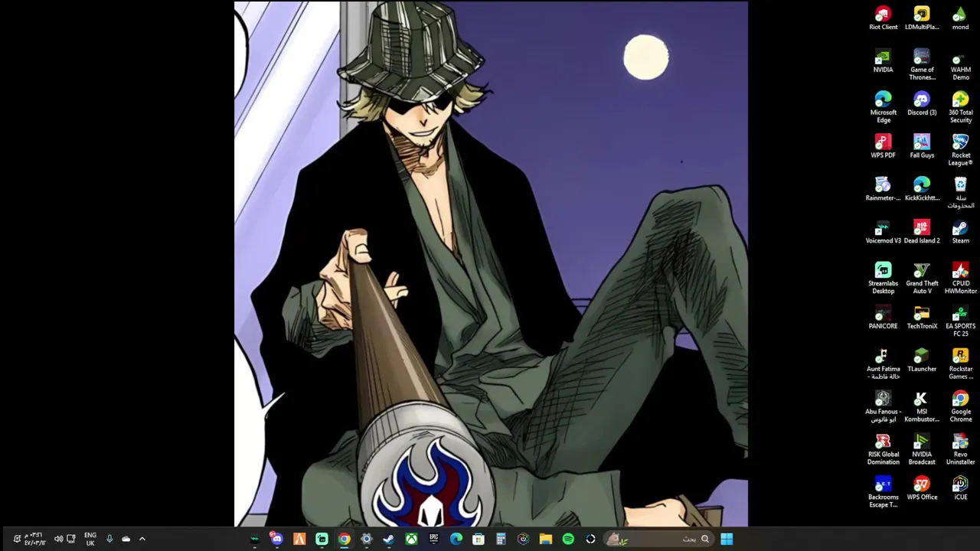Open PANICORE desktop icon

883,318
